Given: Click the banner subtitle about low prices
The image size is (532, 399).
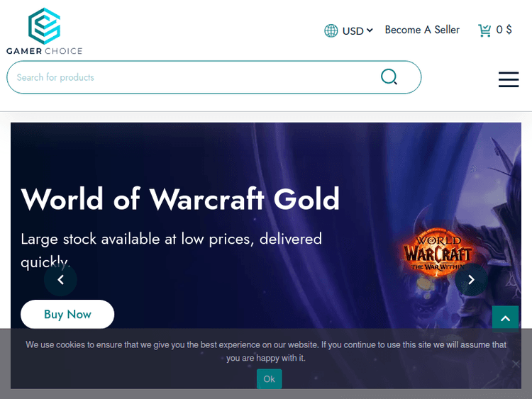Looking at the screenshot, I should click(172, 250).
